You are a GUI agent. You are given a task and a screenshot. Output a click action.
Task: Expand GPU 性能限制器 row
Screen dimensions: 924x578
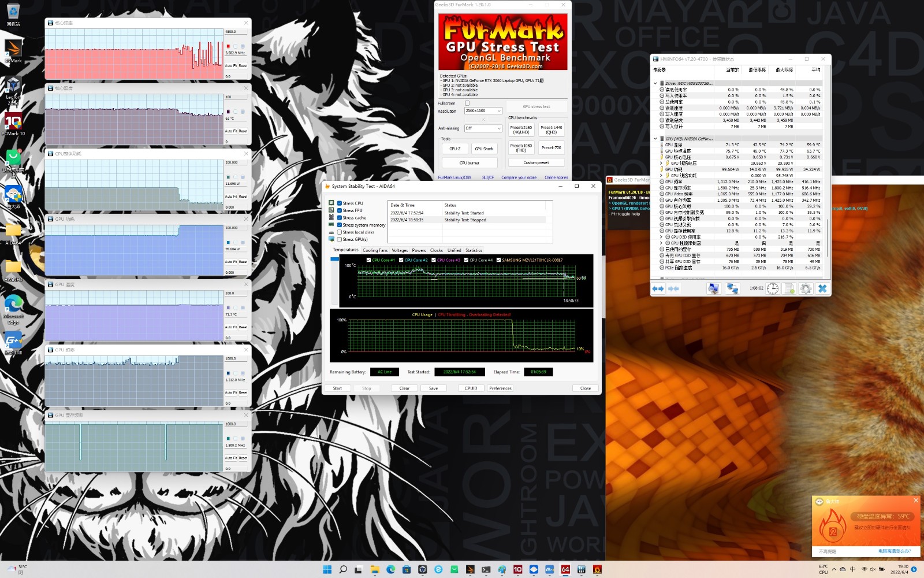(661, 243)
